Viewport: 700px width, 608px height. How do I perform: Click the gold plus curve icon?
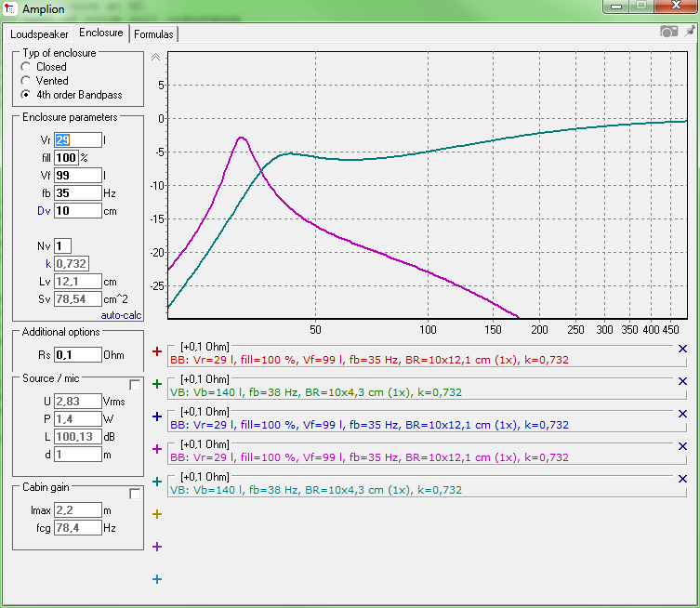pyautogui.click(x=157, y=514)
